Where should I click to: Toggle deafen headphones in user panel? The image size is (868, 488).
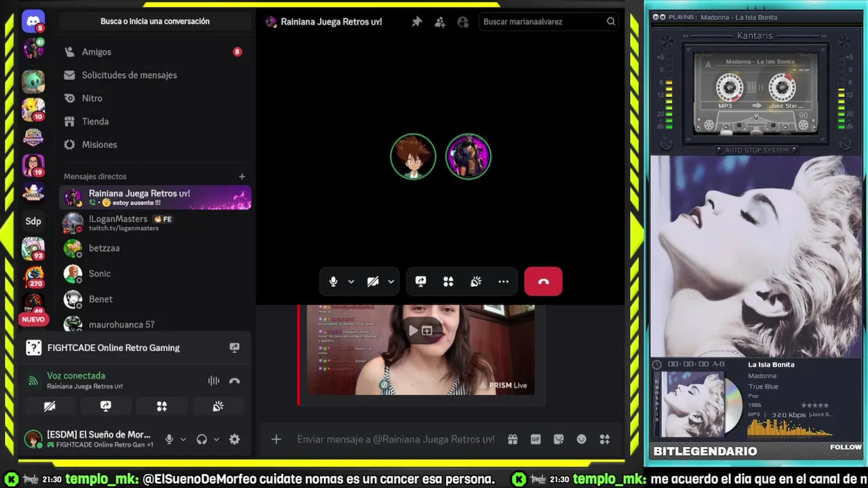tap(201, 439)
